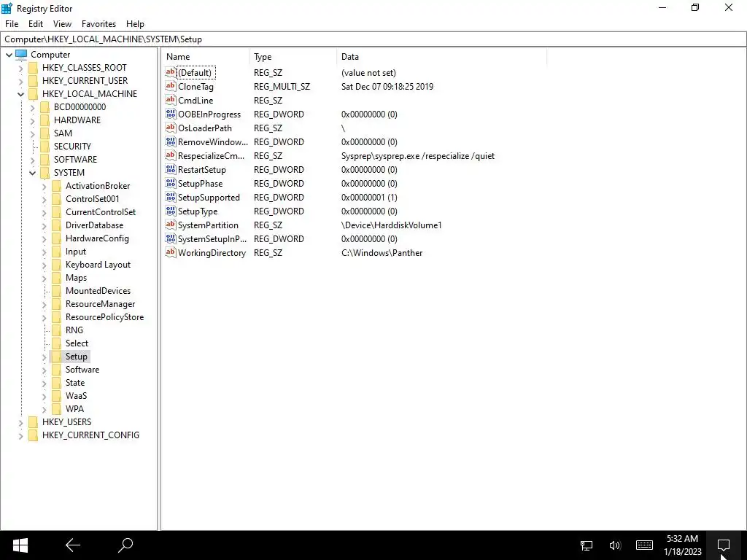Image resolution: width=747 pixels, height=560 pixels.
Task: Expand the SOFTWARE key
Action: (x=32, y=160)
